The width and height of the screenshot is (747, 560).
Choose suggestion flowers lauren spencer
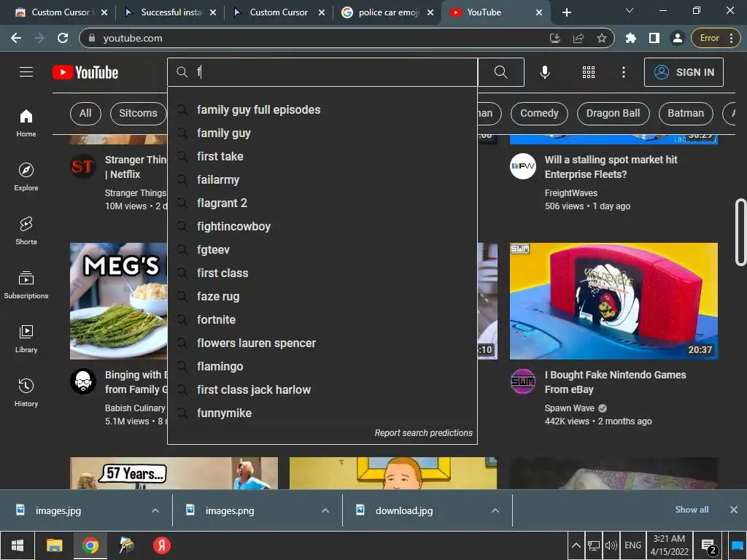(x=322, y=343)
